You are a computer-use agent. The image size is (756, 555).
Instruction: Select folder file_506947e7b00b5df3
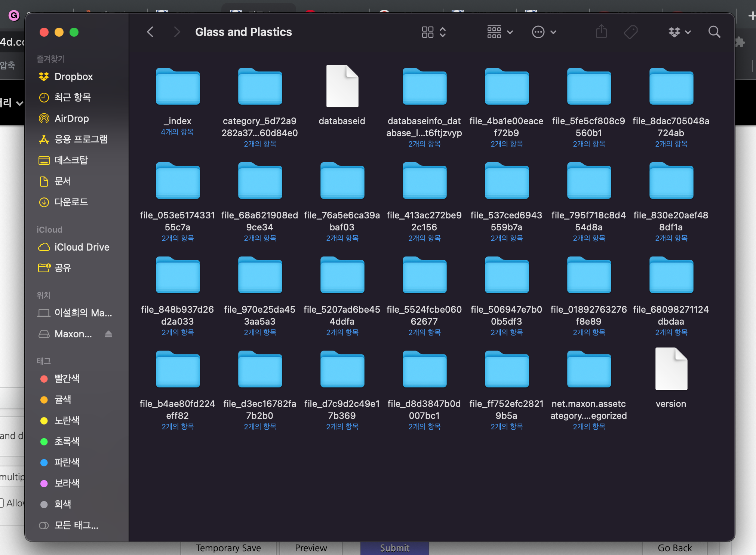tap(507, 275)
